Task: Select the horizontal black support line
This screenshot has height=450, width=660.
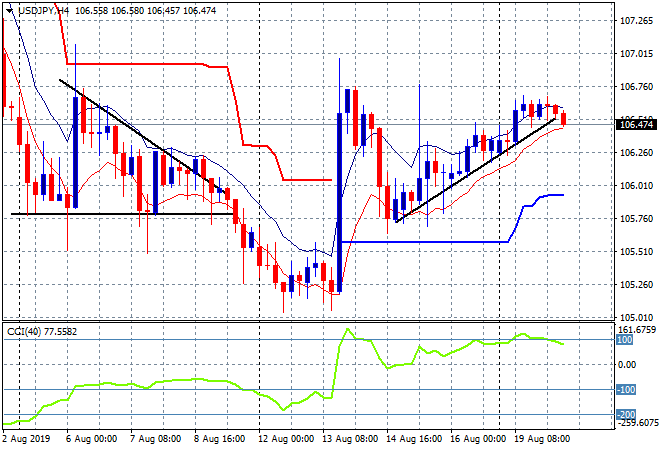Action: (122, 214)
